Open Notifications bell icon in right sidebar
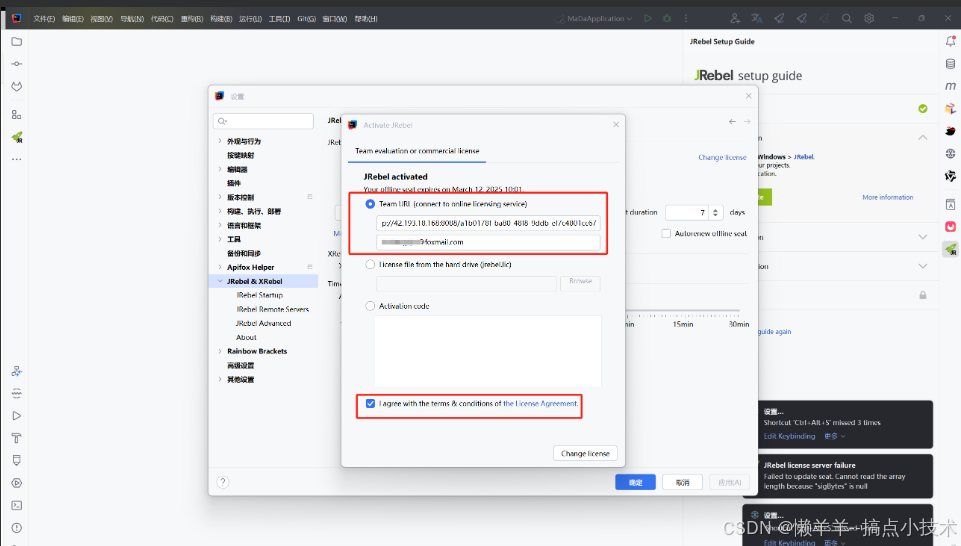 [950, 42]
